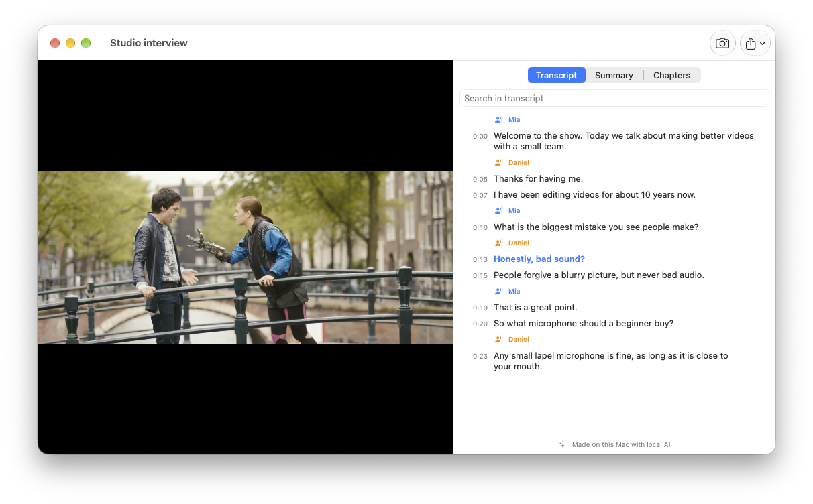The width and height of the screenshot is (813, 504).
Task: Click Mia's speaker icon above 'What is the biggest mistake'
Action: tap(498, 210)
